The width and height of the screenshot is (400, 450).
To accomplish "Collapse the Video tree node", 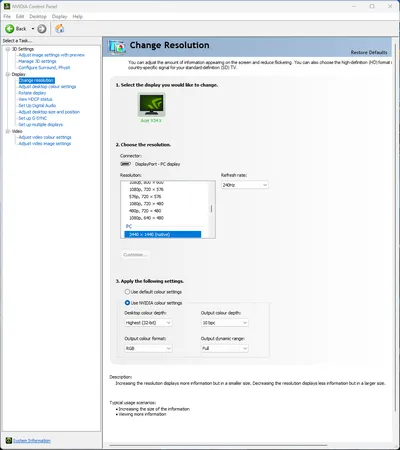I will tap(8, 131).
